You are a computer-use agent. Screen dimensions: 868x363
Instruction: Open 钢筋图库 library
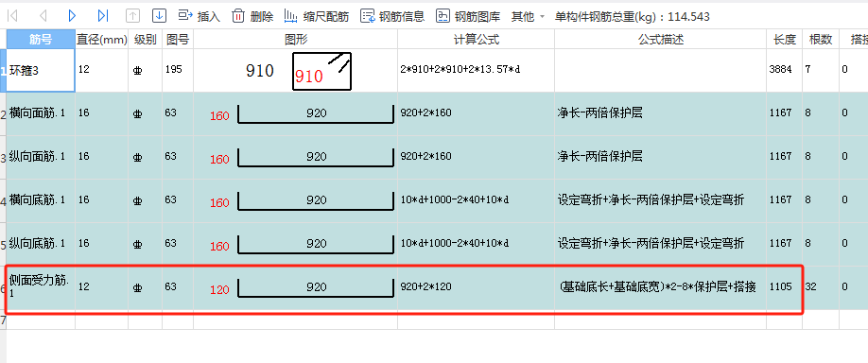click(x=468, y=16)
